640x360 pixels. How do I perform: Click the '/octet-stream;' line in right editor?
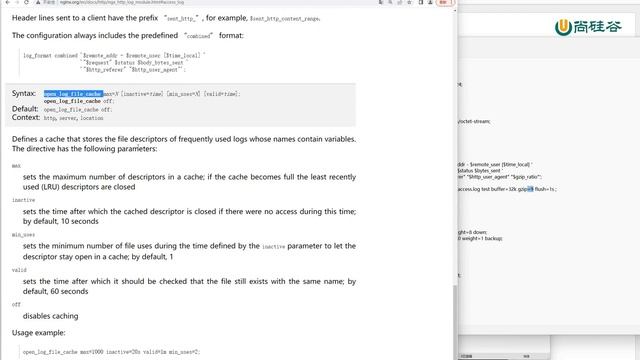(x=474, y=122)
